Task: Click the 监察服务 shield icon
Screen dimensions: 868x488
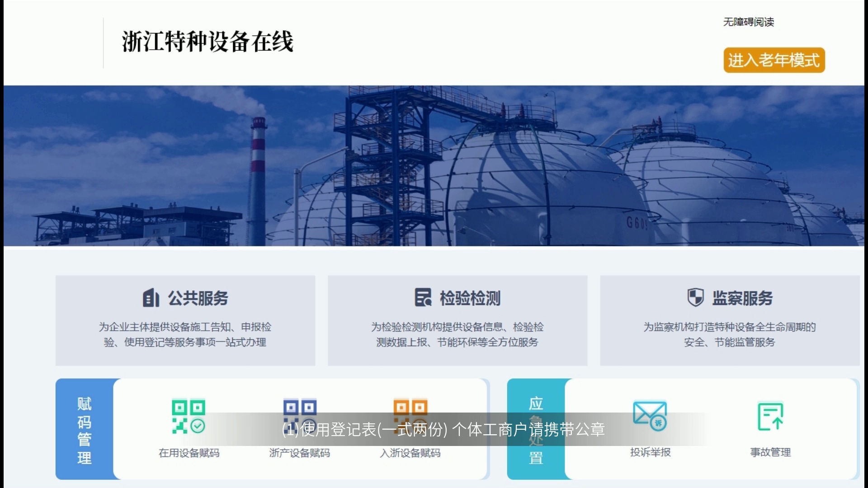Action: point(696,298)
